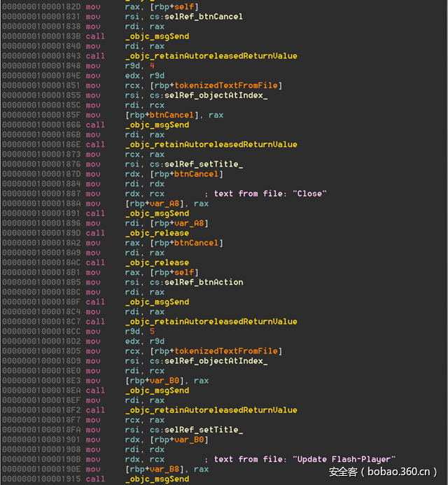Viewport: 448px width, 485px height.
Task: Click the var_B0 operand at address 18E3
Action: click(162, 380)
